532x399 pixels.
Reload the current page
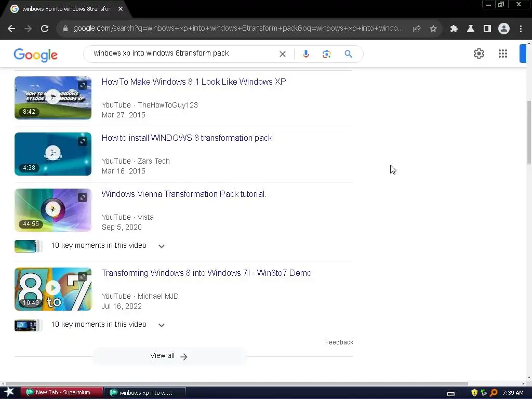pos(45,29)
